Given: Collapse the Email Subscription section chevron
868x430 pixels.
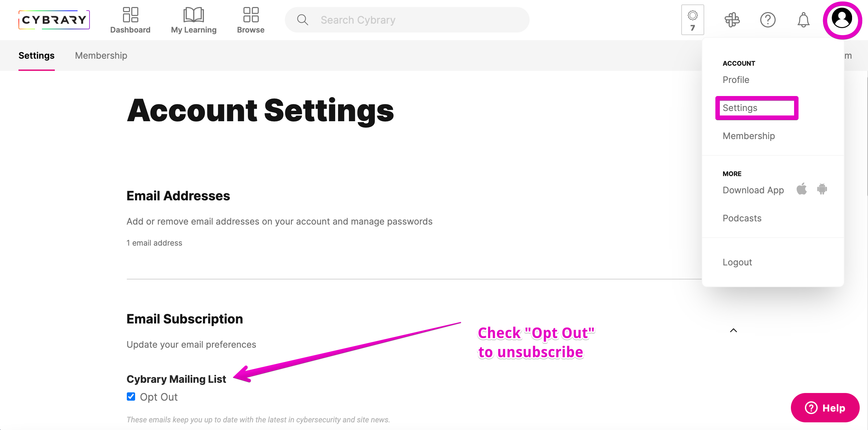Looking at the screenshot, I should (x=733, y=330).
